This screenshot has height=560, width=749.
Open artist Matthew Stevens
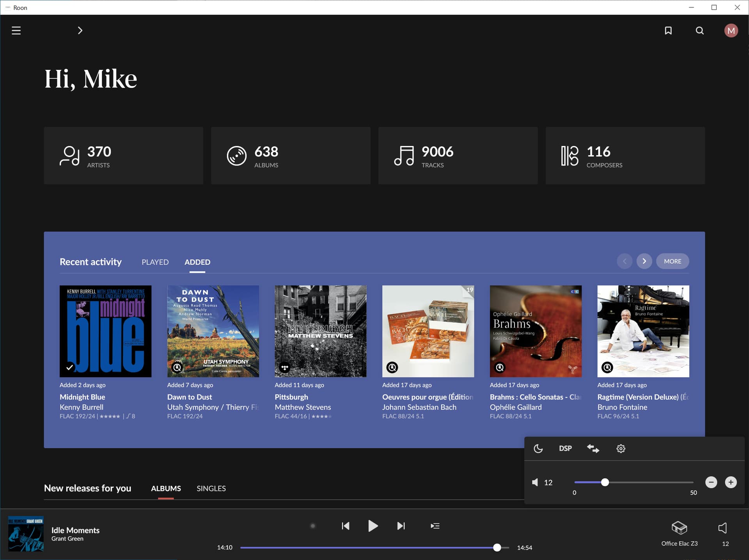(303, 407)
